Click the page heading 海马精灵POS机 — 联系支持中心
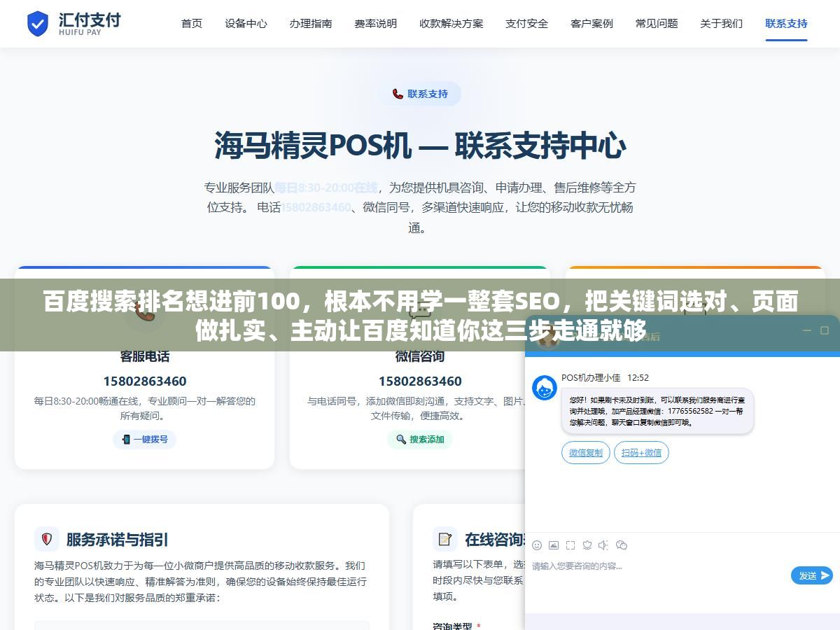This screenshot has width=840, height=630. (x=420, y=146)
